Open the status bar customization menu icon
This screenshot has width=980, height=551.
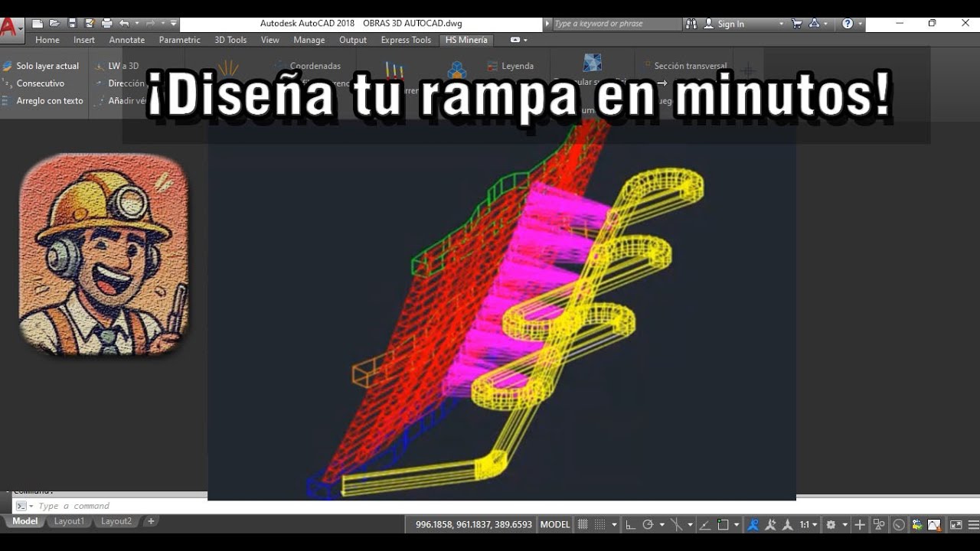[x=973, y=525]
